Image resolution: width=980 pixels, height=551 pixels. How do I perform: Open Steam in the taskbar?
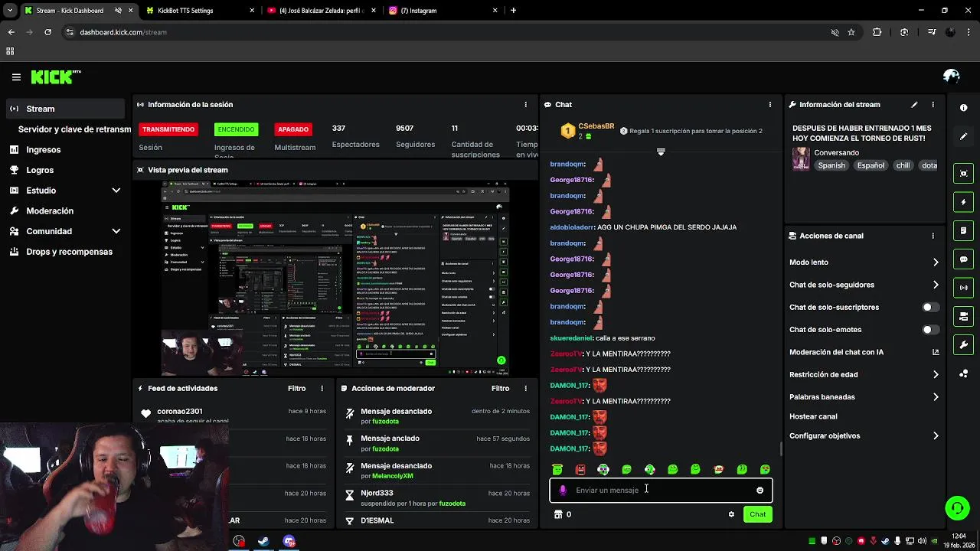pyautogui.click(x=263, y=541)
